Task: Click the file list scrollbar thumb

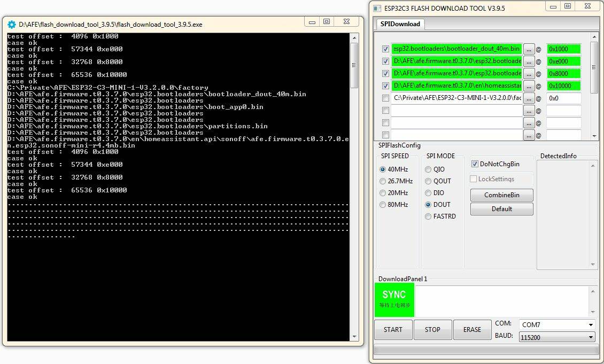Action: click(x=594, y=67)
